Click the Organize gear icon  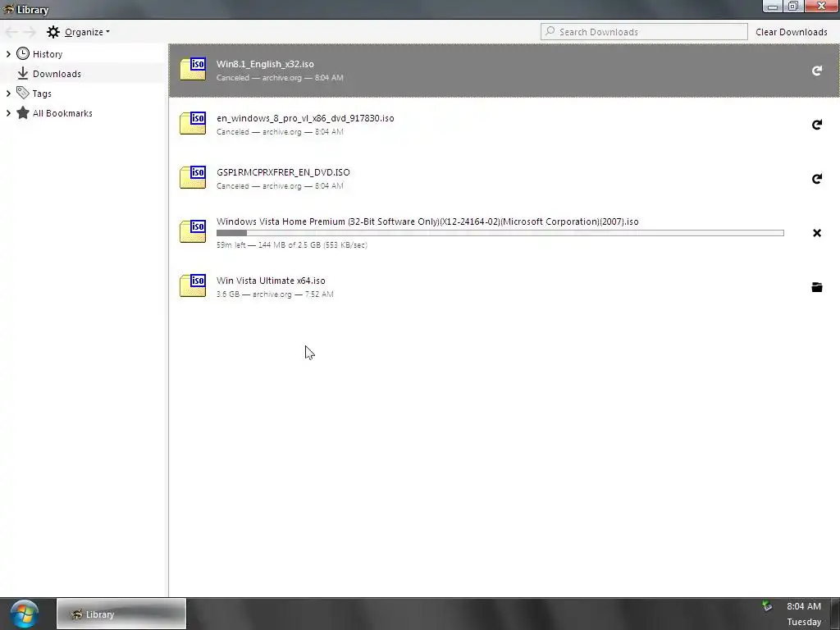(x=53, y=32)
